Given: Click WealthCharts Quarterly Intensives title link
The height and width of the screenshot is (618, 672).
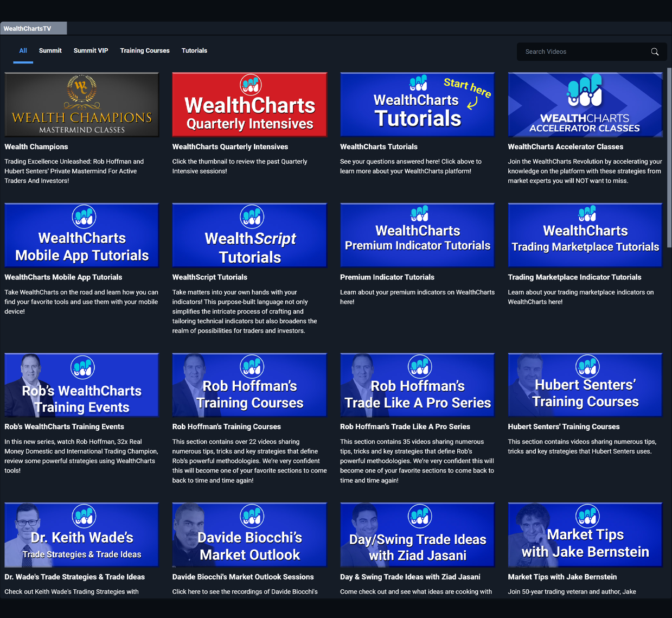Looking at the screenshot, I should pyautogui.click(x=230, y=146).
